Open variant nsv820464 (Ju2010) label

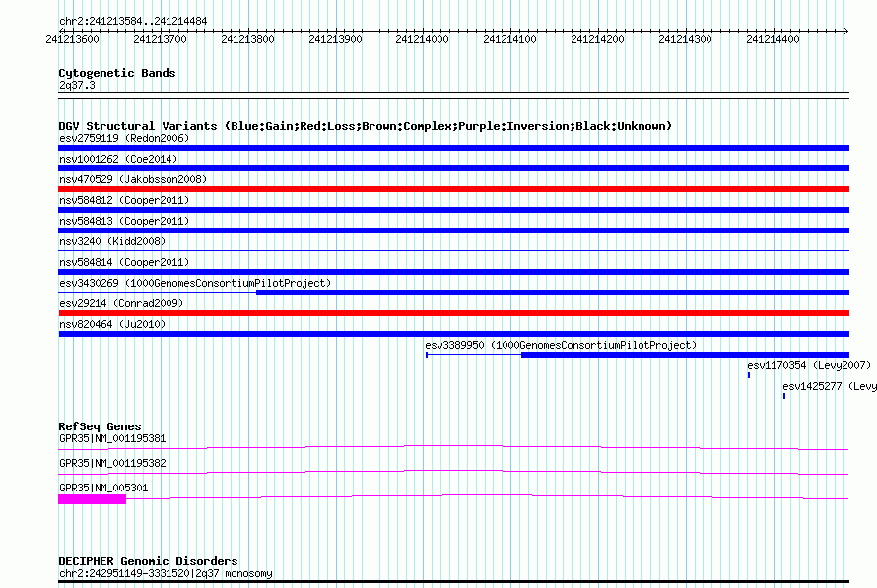pos(112,324)
